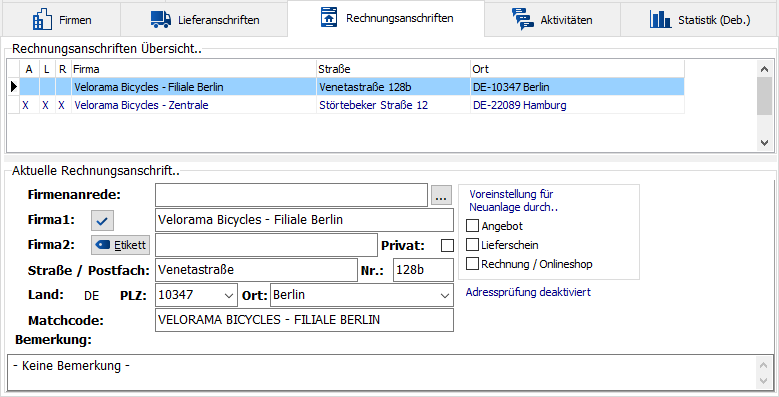Click into the Firma1 text field
This screenshot has height=397, width=779.
304,220
